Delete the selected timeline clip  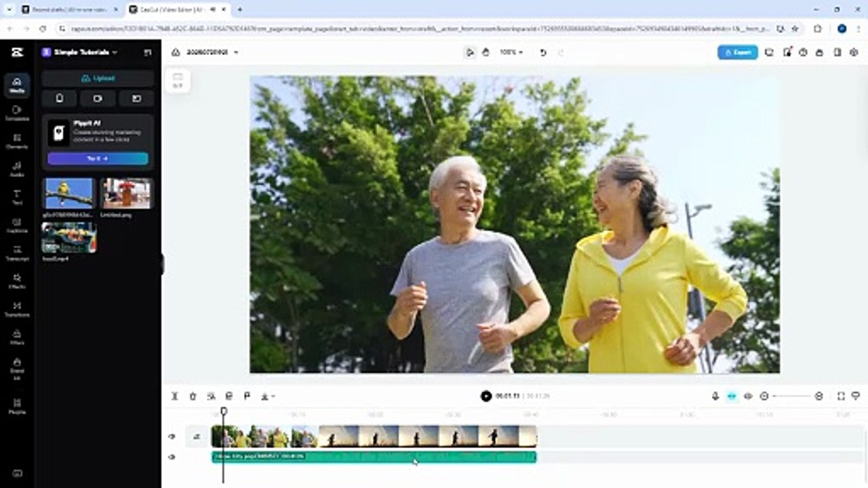tap(193, 396)
